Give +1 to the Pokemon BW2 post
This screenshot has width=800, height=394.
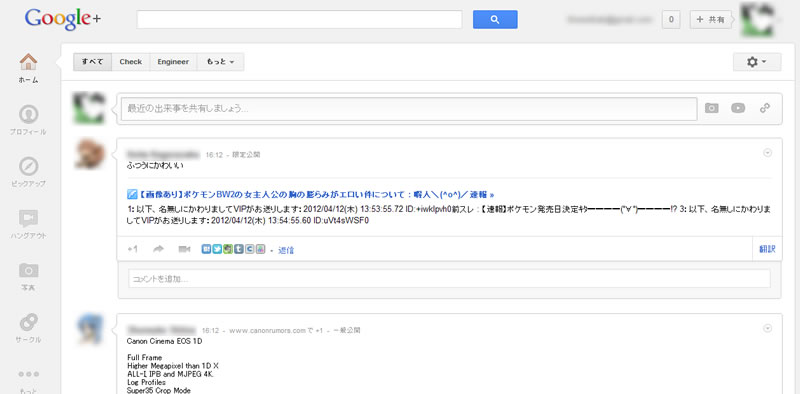[x=133, y=249]
